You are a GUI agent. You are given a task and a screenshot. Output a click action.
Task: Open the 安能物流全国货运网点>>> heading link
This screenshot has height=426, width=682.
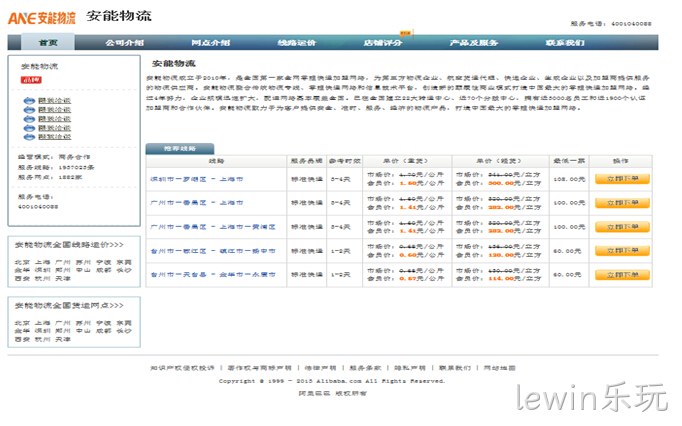click(69, 306)
